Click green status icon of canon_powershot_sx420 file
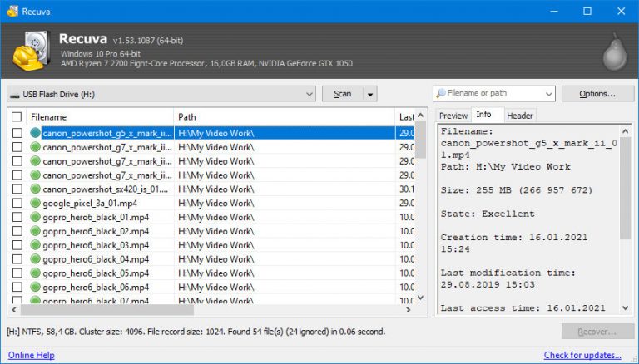 pos(36,189)
